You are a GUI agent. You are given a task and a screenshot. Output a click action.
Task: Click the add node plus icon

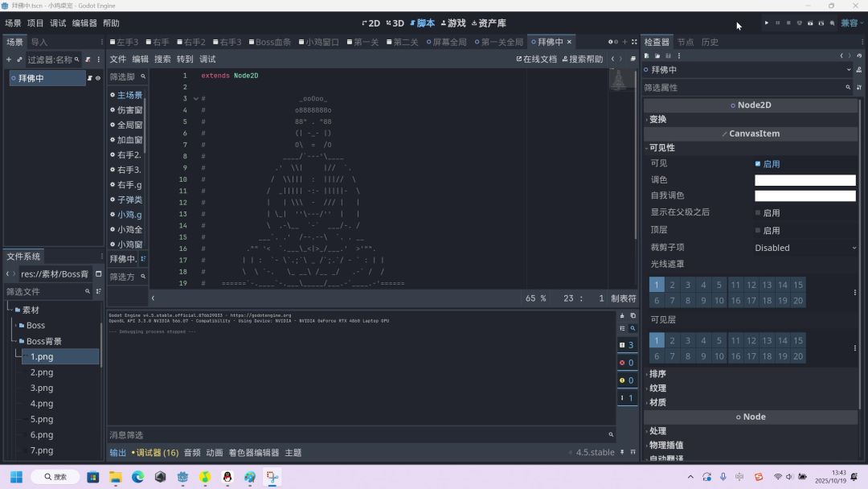point(9,60)
